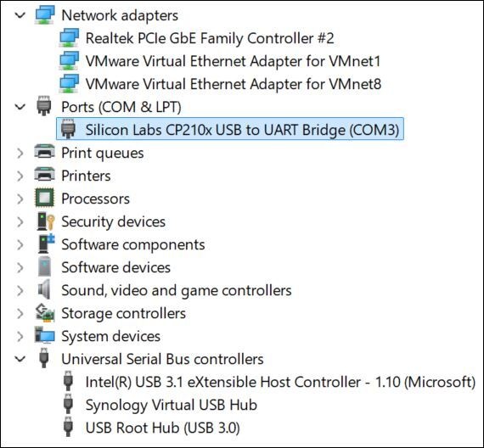
Task: Click the Print queues printer icon
Action: 45,152
